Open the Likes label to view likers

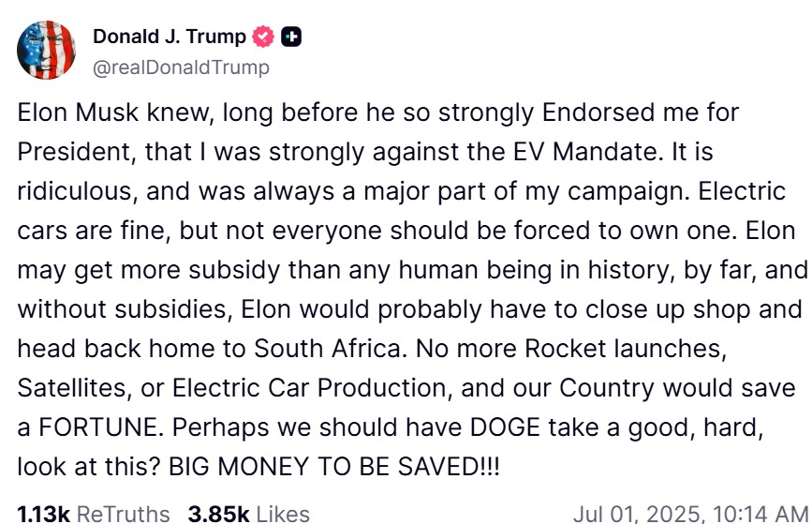282,514
